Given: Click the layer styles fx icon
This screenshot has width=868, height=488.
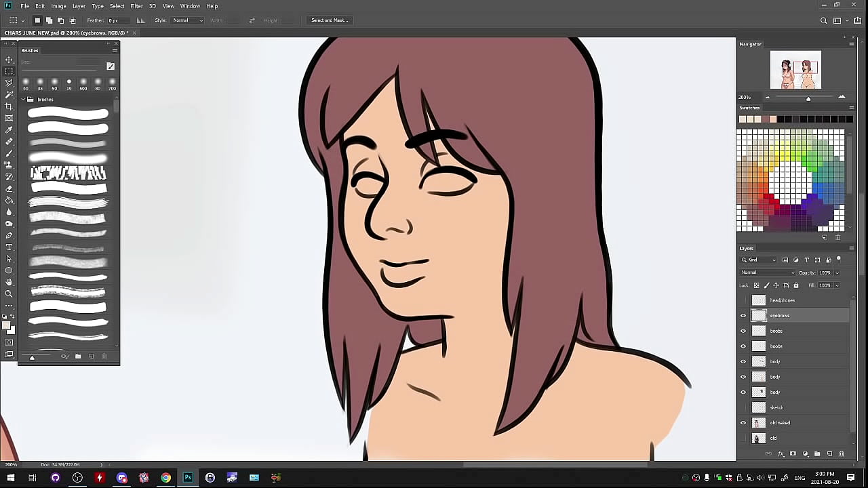Looking at the screenshot, I should tap(781, 454).
